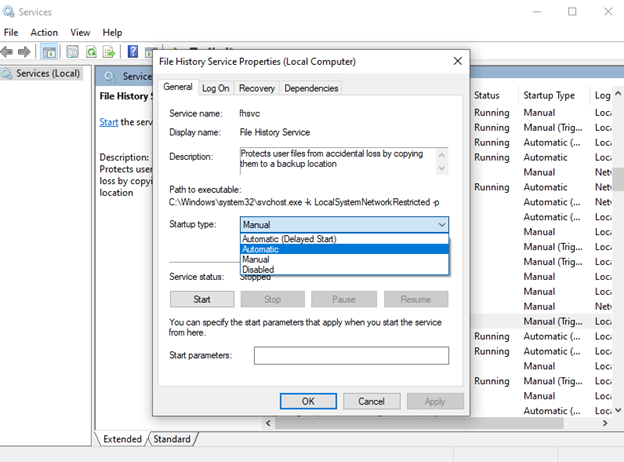Click the 'File History Service' display name value
Screen dimensions: 624x462
click(275, 133)
